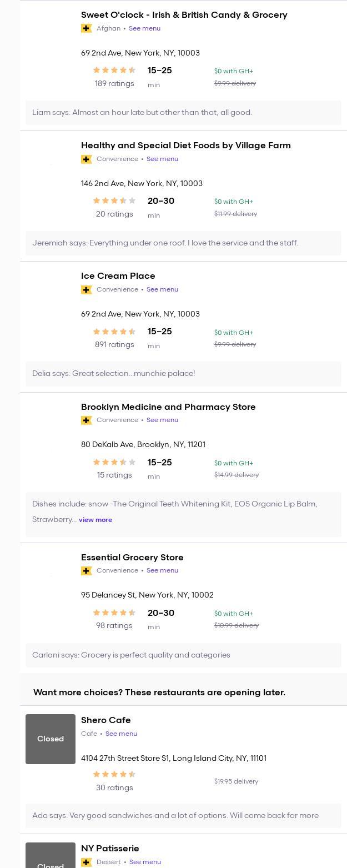This screenshot has width=347, height=868.
Task: Click star rating of Shero Cafe
Action: tap(114, 774)
